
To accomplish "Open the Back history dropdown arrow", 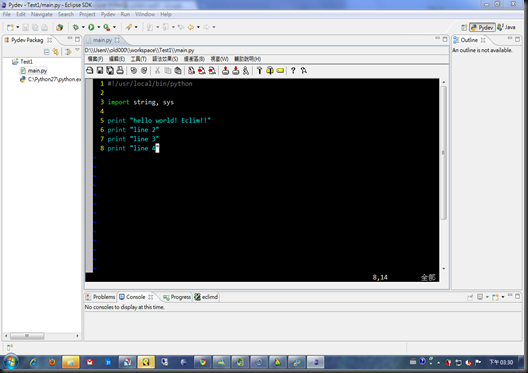I will coord(198,27).
